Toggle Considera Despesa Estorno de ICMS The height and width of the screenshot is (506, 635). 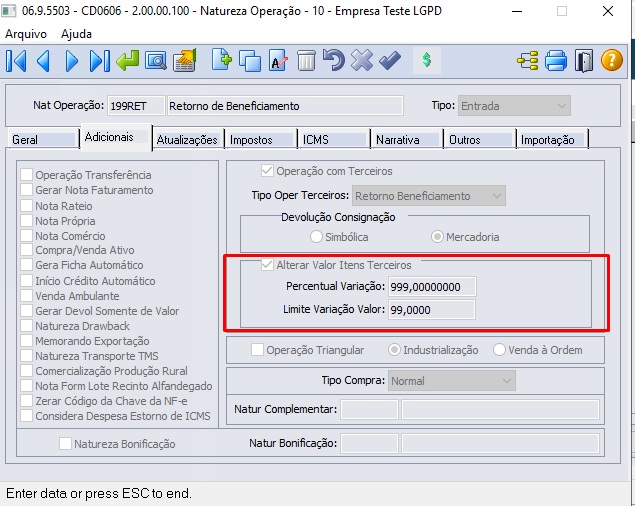coord(27,416)
